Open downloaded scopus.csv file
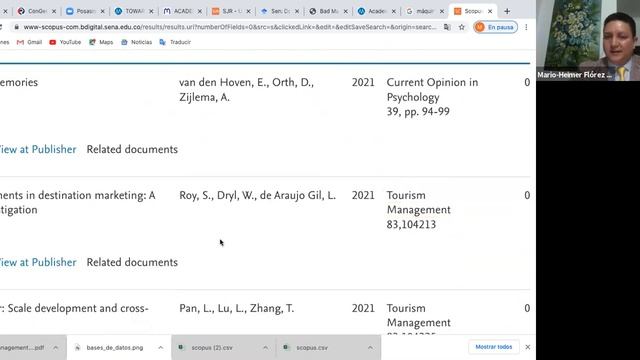Image resolution: width=640 pixels, height=360 pixels. click(312, 348)
